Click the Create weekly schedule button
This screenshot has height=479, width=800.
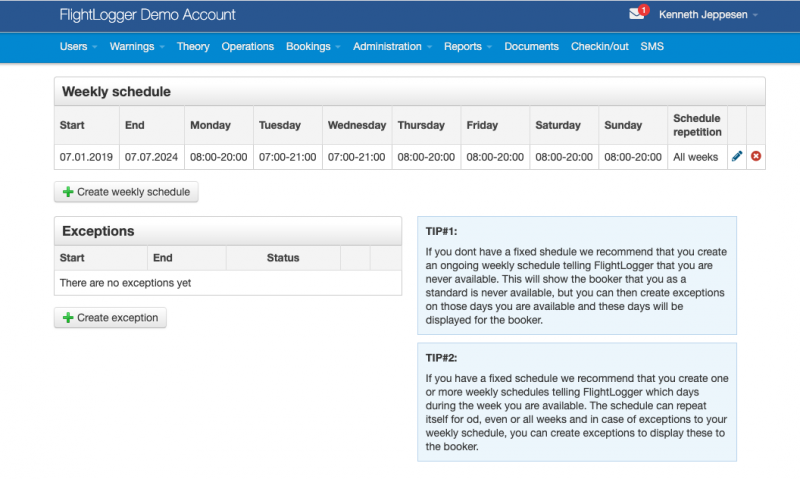(x=126, y=192)
